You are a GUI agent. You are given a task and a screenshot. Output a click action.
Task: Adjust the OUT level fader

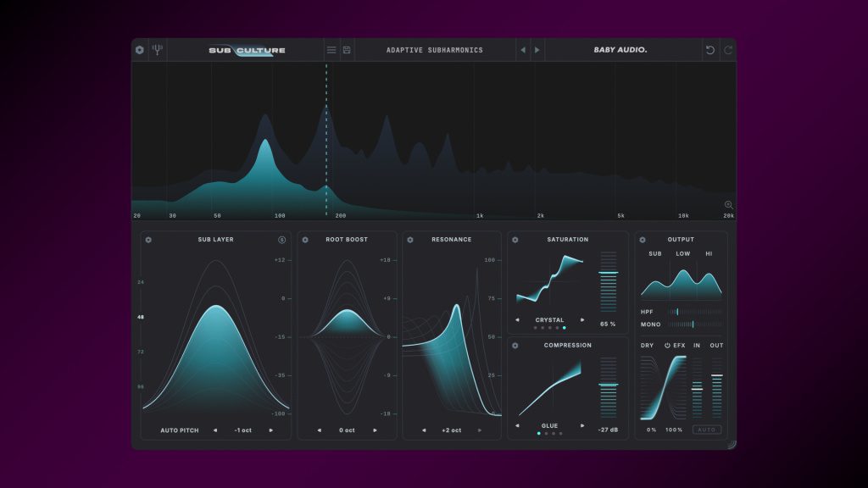(x=717, y=387)
